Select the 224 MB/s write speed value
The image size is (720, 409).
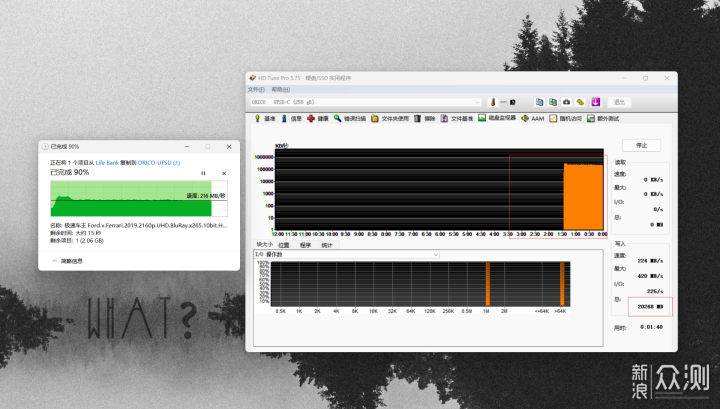pos(650,261)
